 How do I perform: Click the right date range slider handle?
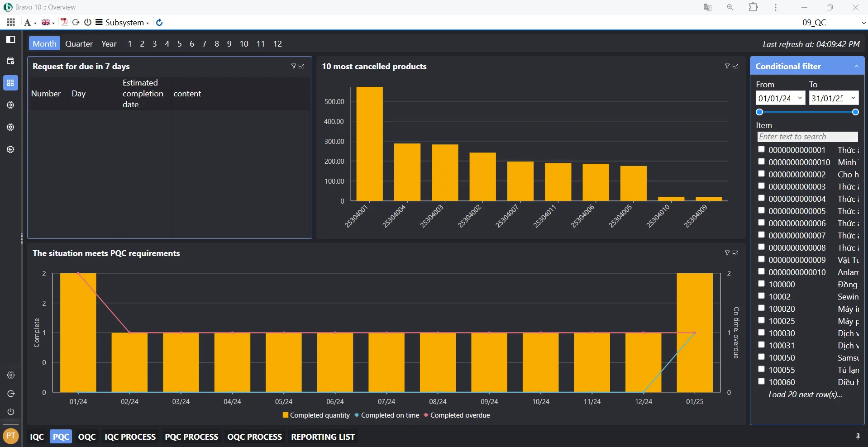point(855,112)
